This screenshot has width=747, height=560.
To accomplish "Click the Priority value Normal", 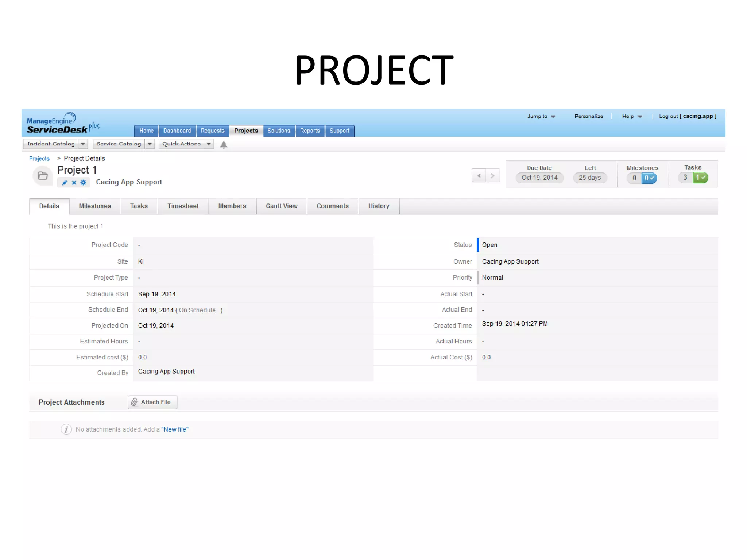I will pyautogui.click(x=492, y=278).
